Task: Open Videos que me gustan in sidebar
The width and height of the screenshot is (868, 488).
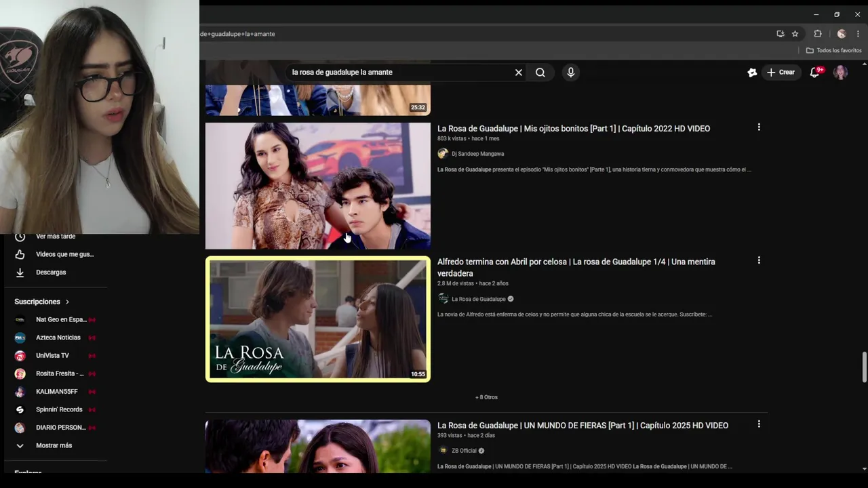Action: 54,254
